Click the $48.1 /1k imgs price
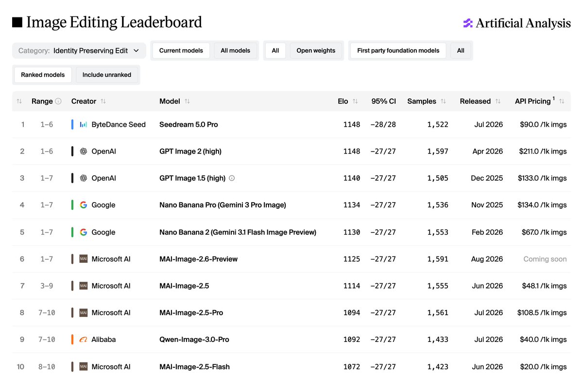The height and width of the screenshot is (392, 583). (545, 286)
